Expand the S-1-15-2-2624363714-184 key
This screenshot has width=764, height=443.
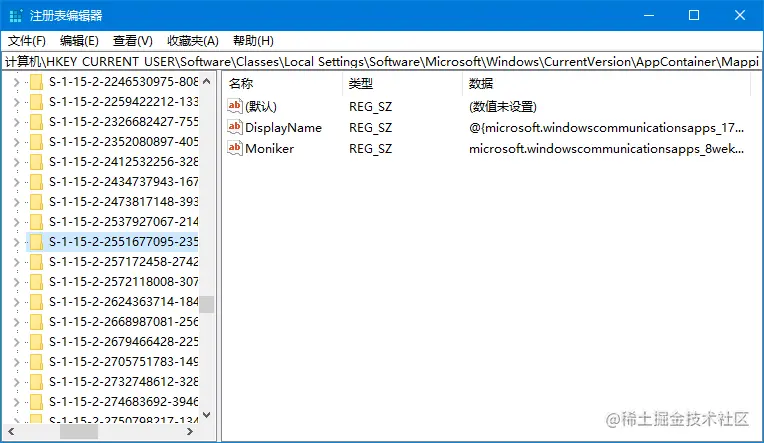16,302
